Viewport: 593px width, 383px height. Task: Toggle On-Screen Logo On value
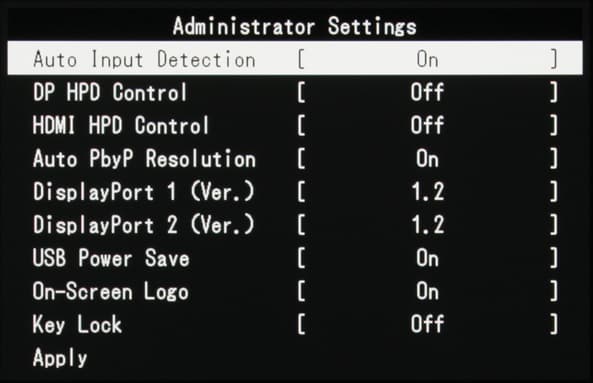point(427,292)
